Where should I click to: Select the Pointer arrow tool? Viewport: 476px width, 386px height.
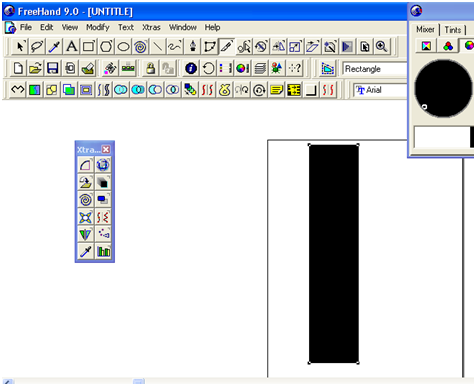click(20, 47)
